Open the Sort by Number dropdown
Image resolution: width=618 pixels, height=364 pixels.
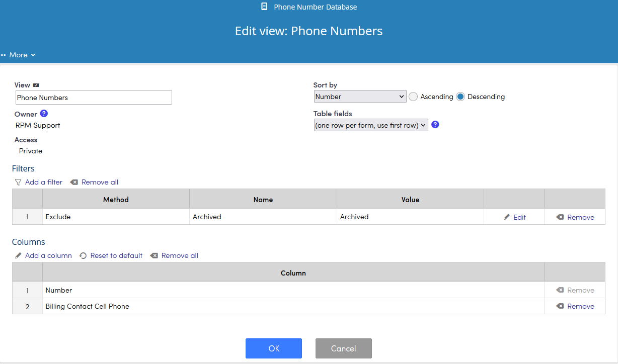pos(360,97)
